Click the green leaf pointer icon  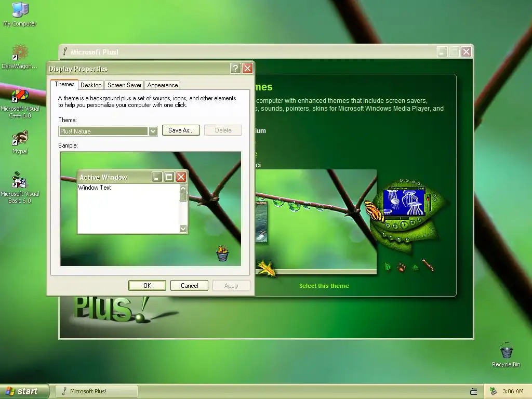click(388, 267)
